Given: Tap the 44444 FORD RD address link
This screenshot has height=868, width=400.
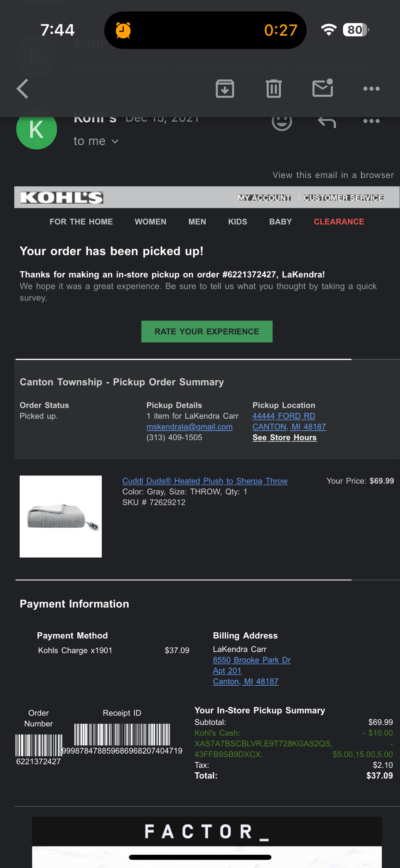Looking at the screenshot, I should (284, 416).
